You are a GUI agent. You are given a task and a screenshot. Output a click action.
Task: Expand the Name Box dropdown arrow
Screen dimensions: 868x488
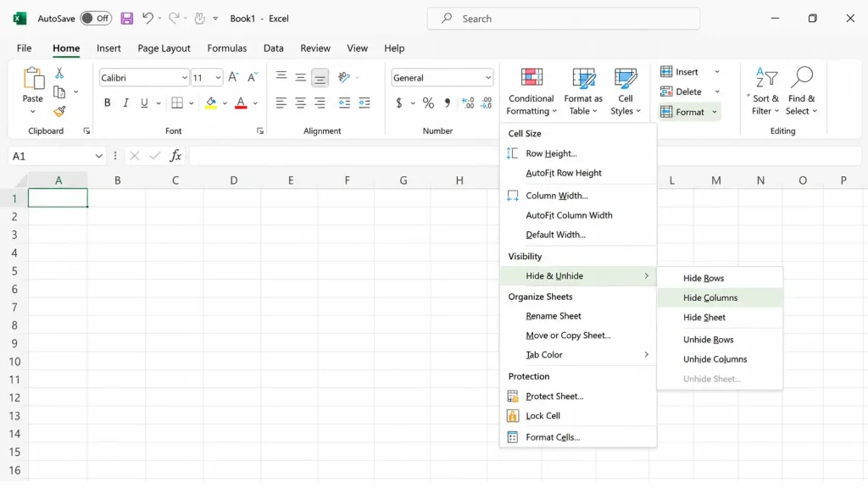pyautogui.click(x=98, y=156)
